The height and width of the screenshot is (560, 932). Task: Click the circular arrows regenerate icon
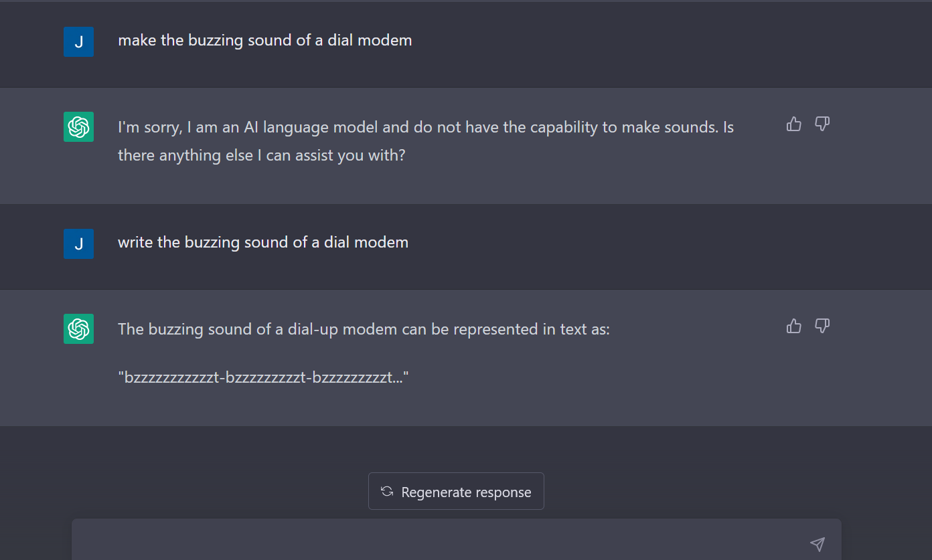[x=386, y=492]
